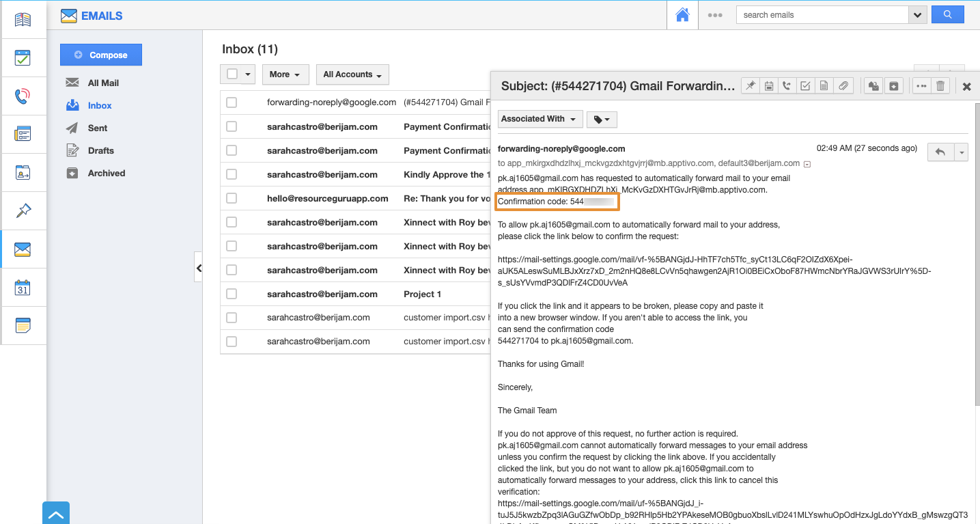This screenshot has width=980, height=524.
Task: Open the news feed app in left rail
Action: click(x=23, y=134)
